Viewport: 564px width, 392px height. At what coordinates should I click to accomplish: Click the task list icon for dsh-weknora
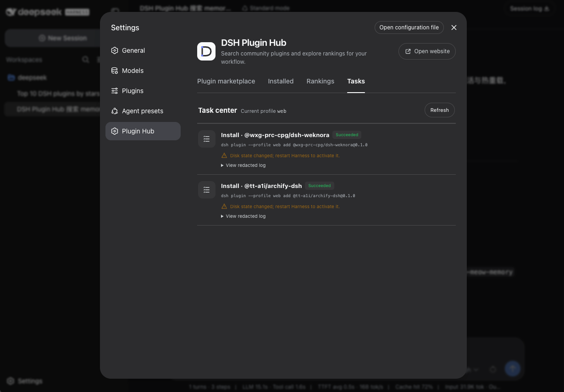tap(207, 139)
